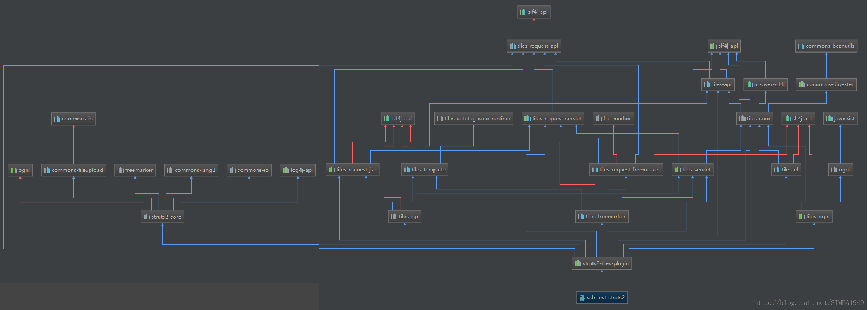This screenshot has width=868, height=310.
Task: Click the library icon on tiles-request-api node
Action: [x=513, y=46]
